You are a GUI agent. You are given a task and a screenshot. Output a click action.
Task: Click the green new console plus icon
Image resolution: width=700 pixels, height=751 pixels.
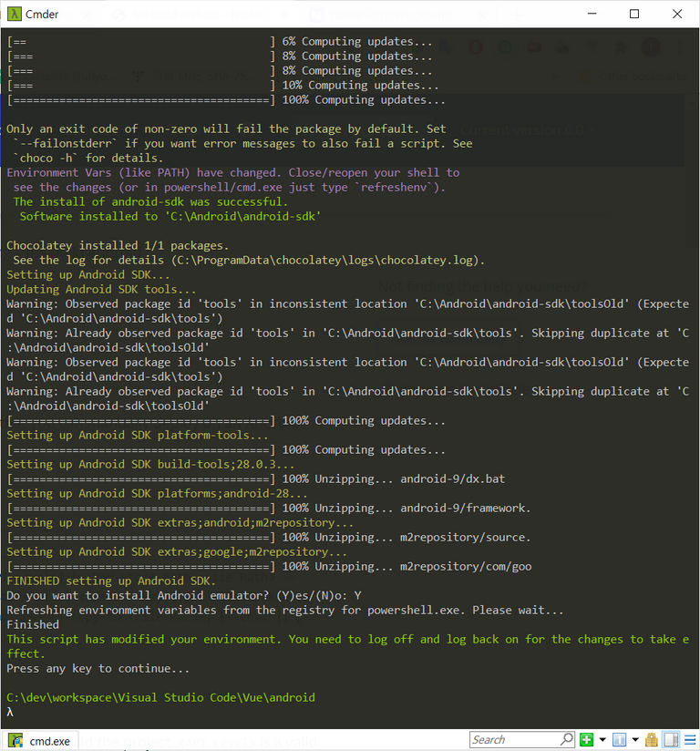pyautogui.click(x=586, y=739)
